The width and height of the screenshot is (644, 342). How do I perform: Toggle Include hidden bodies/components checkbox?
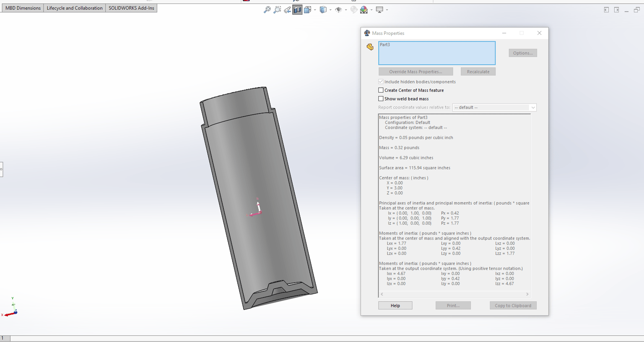point(381,82)
